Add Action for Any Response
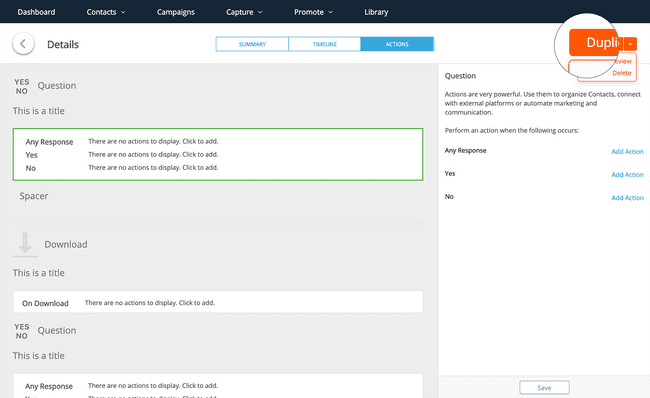650x398 pixels. [627, 151]
